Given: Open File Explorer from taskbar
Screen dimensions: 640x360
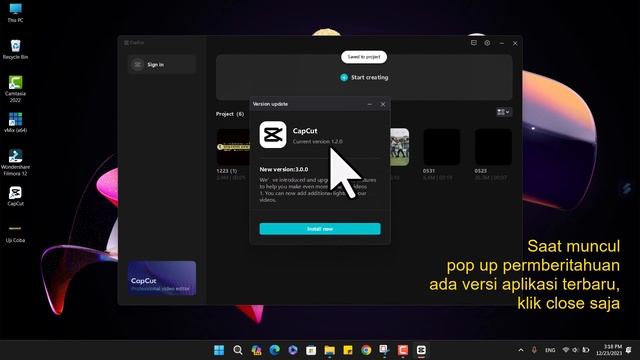Looking at the screenshot, I should click(329, 350).
